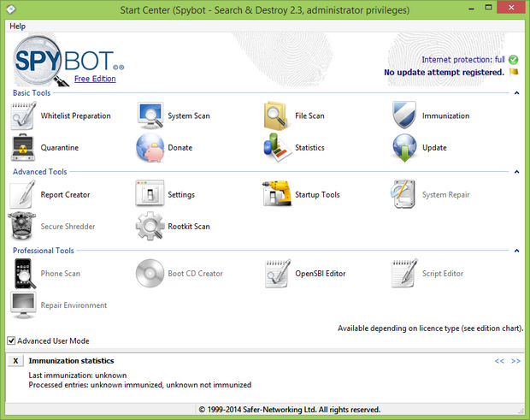Viewport: 530px width, 420px height.
Task: Click the title bar application icon
Action: click(11, 9)
